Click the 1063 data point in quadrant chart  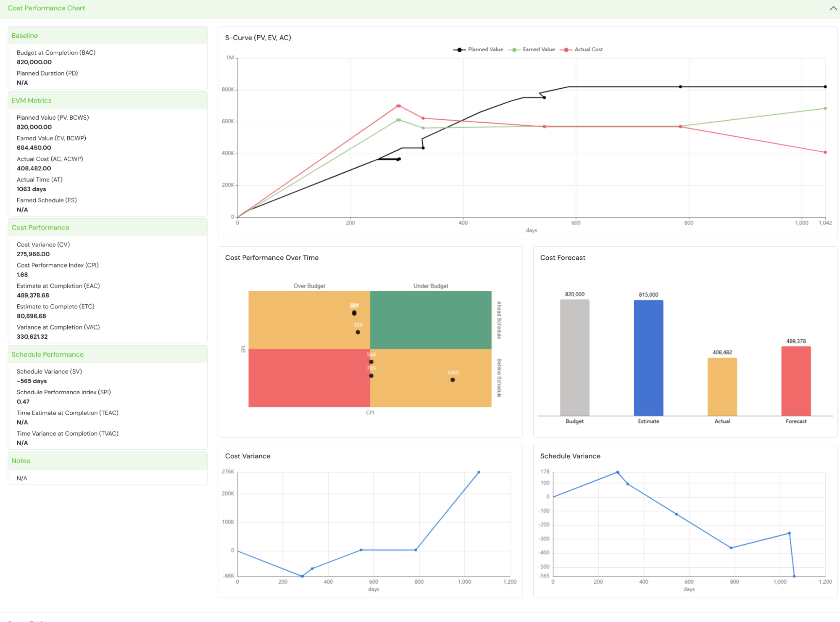click(453, 380)
